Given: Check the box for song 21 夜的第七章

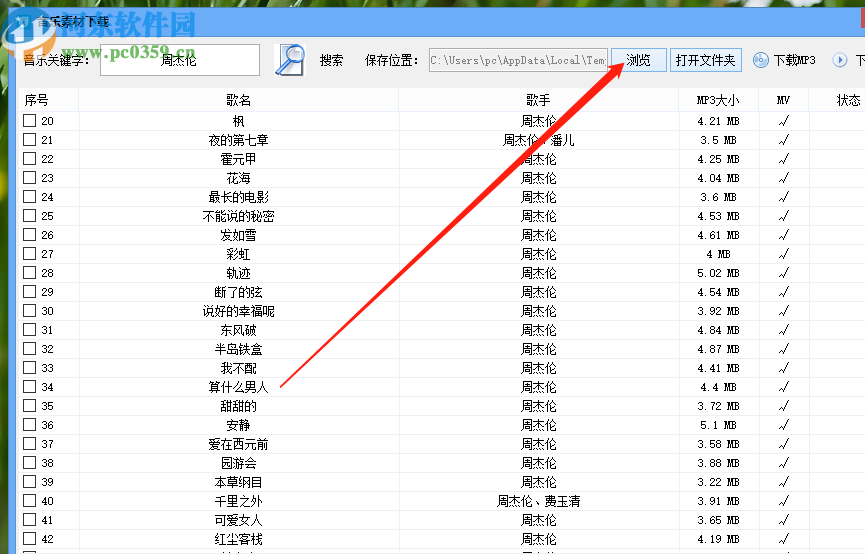Looking at the screenshot, I should [x=30, y=140].
